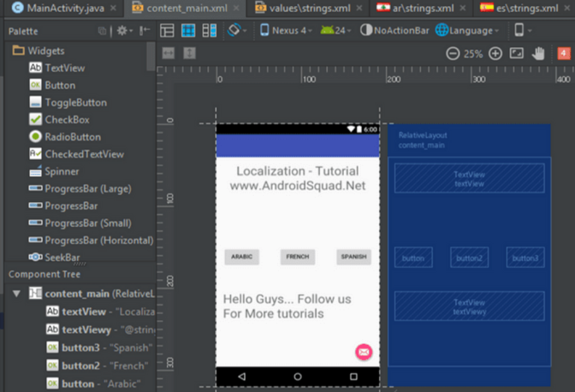Select the Blueprint view mode icon
The image size is (575, 392).
[x=188, y=30]
